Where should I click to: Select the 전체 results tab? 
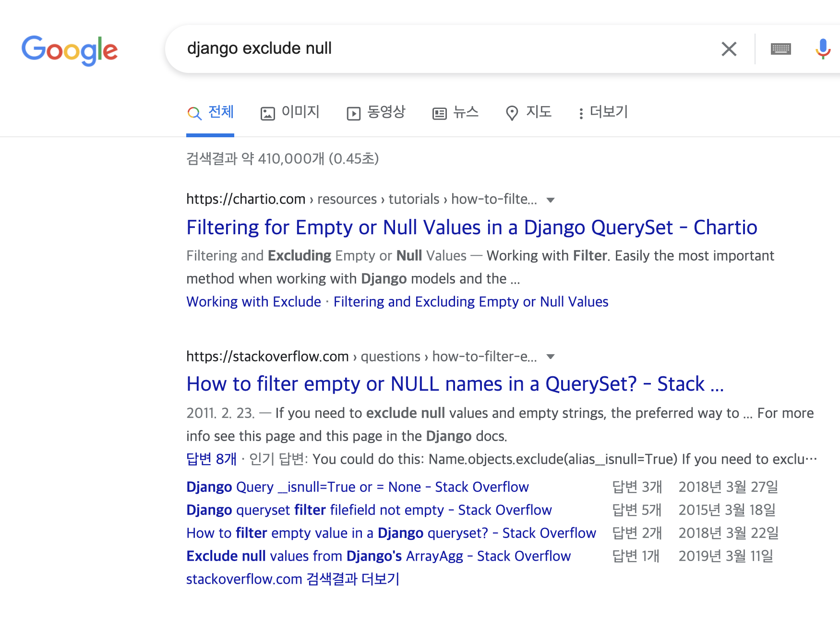pyautogui.click(x=210, y=112)
